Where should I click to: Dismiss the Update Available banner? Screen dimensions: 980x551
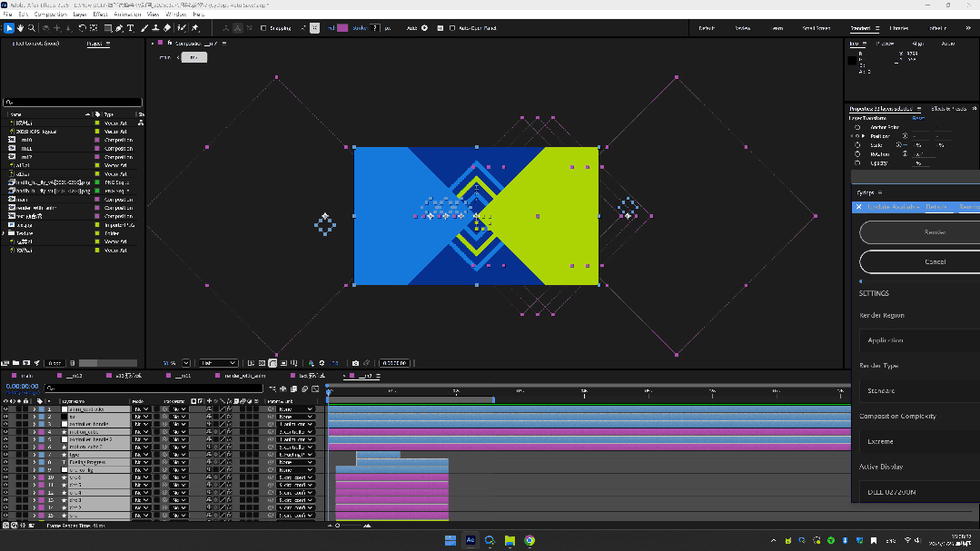(x=859, y=207)
